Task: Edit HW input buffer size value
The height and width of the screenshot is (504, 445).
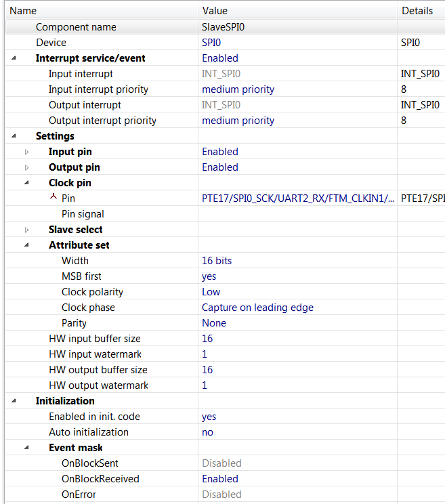Action: [207, 339]
